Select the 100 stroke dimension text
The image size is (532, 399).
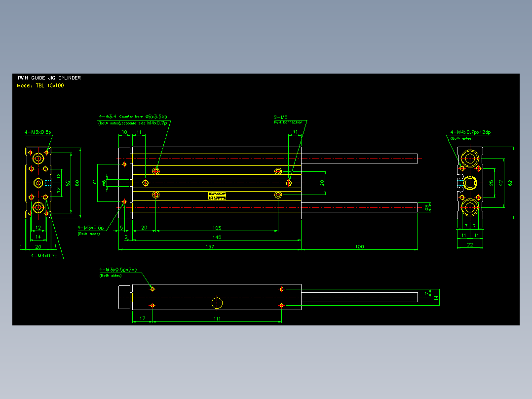pos(359,246)
